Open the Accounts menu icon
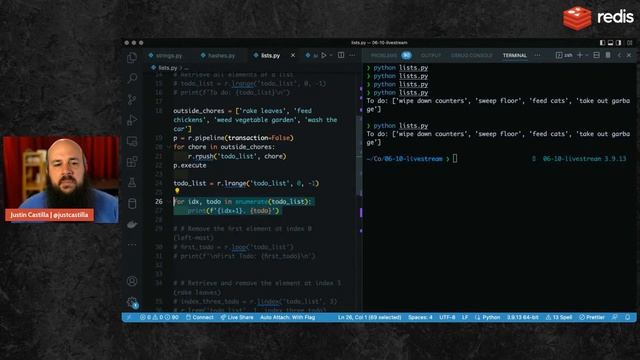Screen dimensions: 640x360 pos(132,281)
